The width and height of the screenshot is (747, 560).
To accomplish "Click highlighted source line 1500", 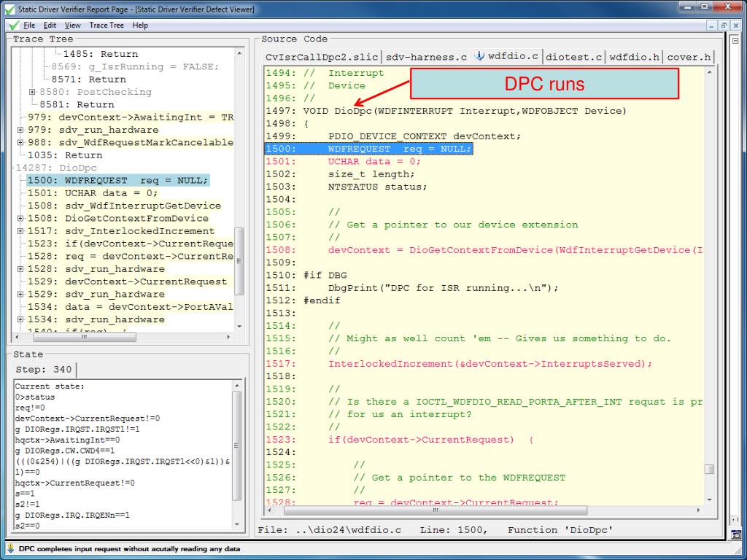I will (x=368, y=149).
